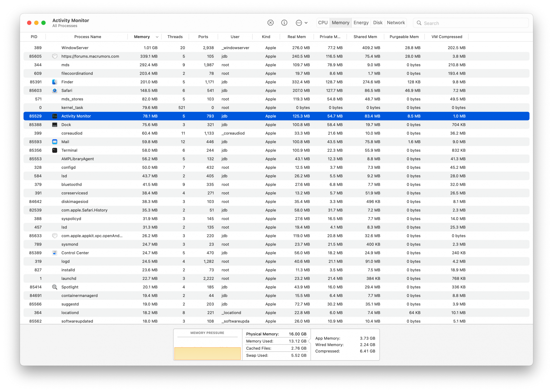
Task: Open the ellipsis action menu icon
Action: (299, 23)
